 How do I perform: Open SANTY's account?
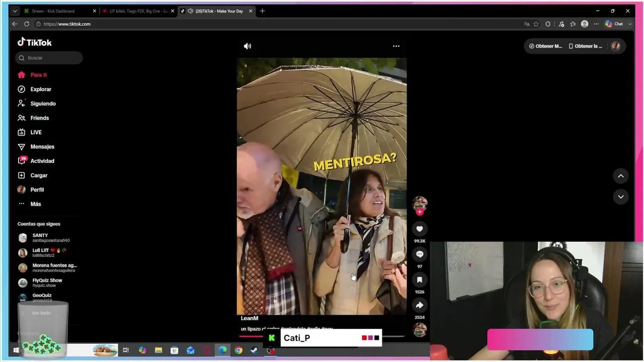[x=47, y=238]
